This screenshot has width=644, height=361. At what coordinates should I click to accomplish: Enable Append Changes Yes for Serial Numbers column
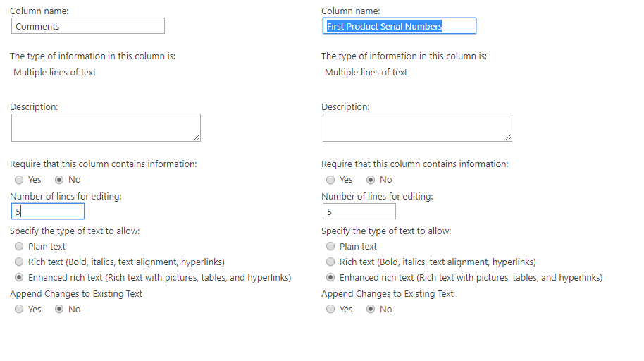tap(330, 310)
